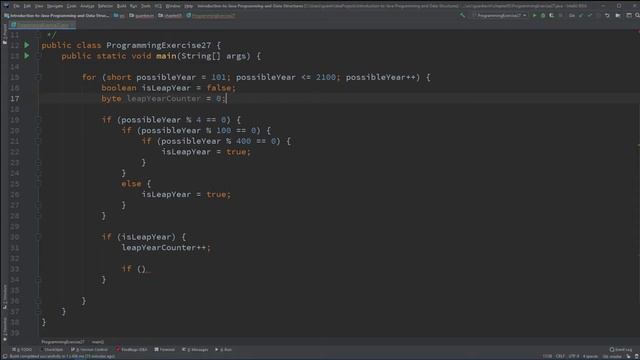Screen dimensions: 640x360
Task: Open the Favorites sidebar tool window
Action: pyautogui.click(x=4, y=329)
